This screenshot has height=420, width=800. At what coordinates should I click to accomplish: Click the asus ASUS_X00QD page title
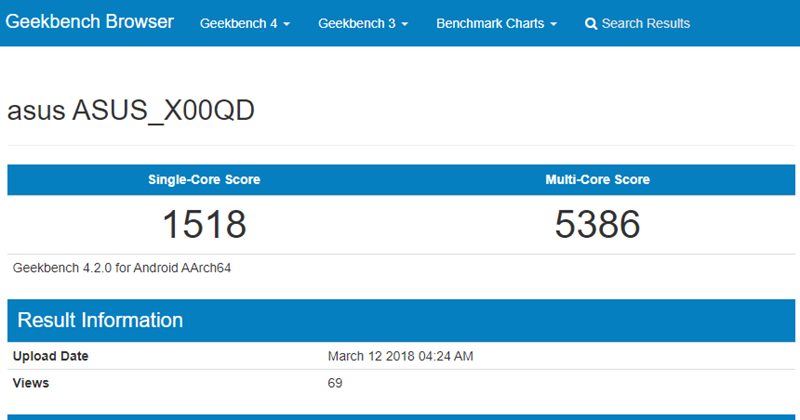(131, 111)
